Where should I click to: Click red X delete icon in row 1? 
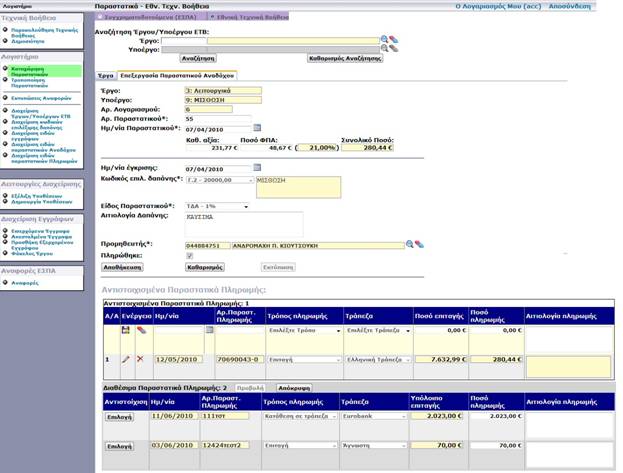141,358
